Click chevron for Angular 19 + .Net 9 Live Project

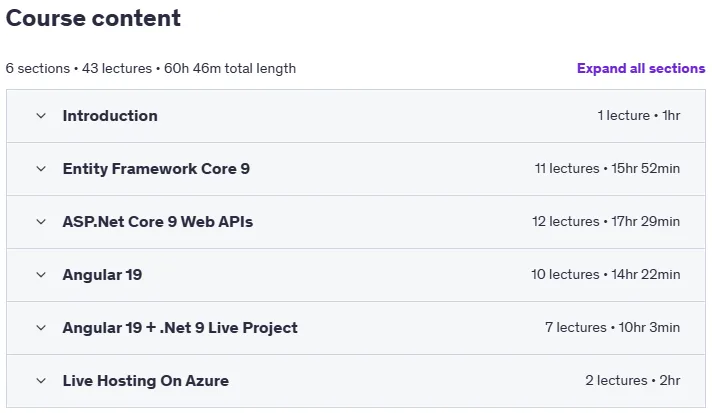click(x=41, y=328)
